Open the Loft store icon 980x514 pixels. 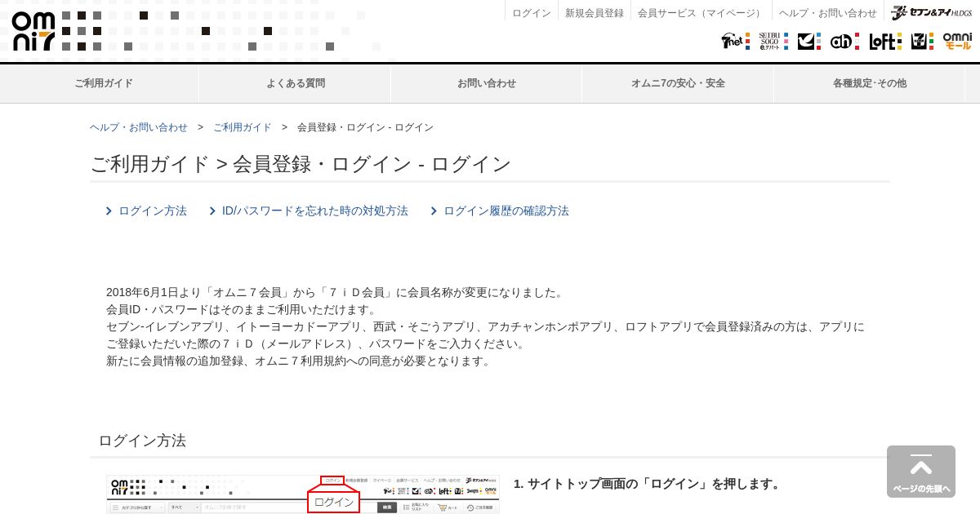click(x=885, y=41)
